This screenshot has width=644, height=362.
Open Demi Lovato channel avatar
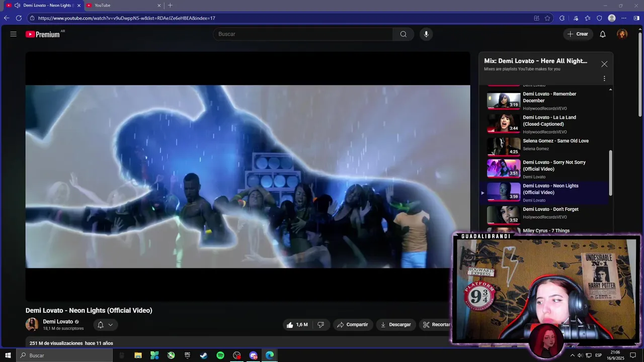(32, 324)
